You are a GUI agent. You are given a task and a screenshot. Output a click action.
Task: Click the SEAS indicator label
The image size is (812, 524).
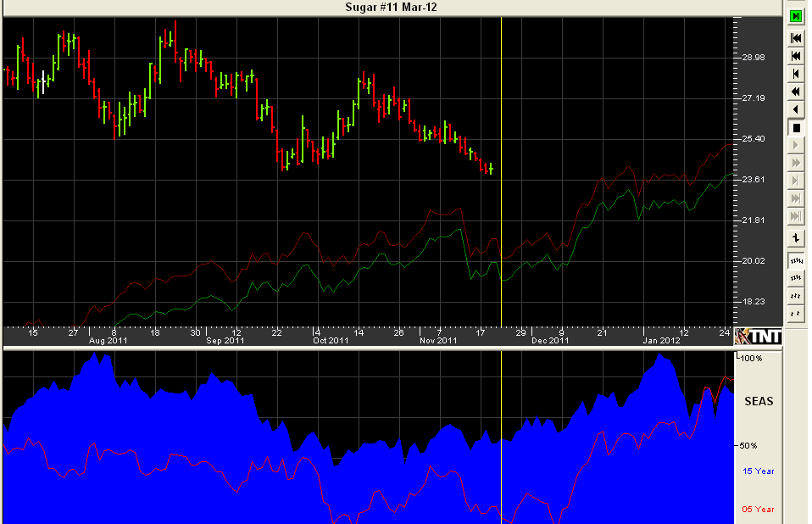pos(759,401)
